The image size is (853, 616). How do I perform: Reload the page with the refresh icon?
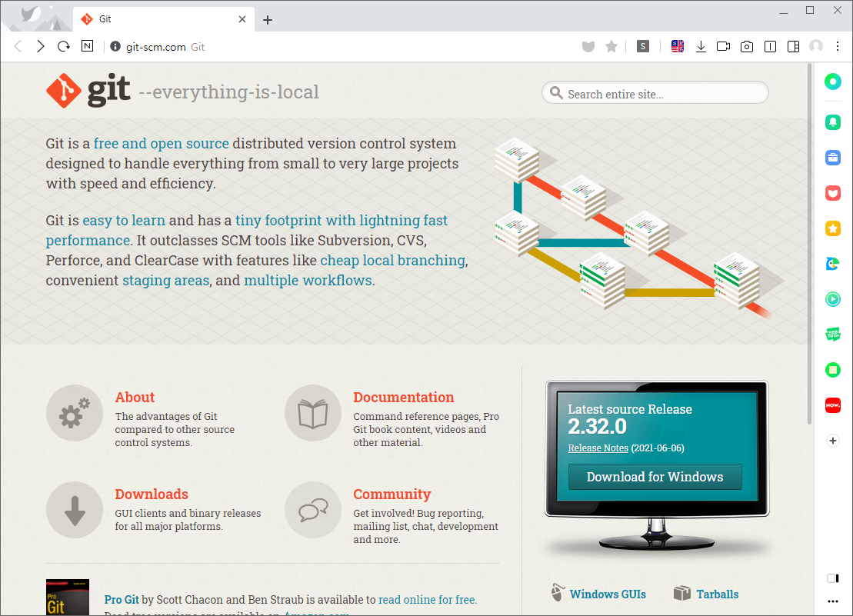coord(64,47)
